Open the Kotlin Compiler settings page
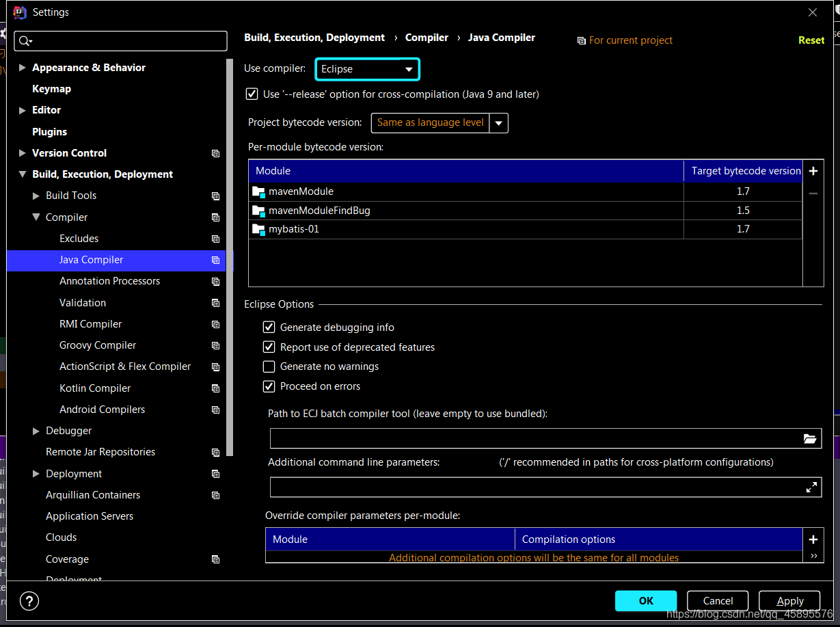This screenshot has width=840, height=627. point(95,388)
